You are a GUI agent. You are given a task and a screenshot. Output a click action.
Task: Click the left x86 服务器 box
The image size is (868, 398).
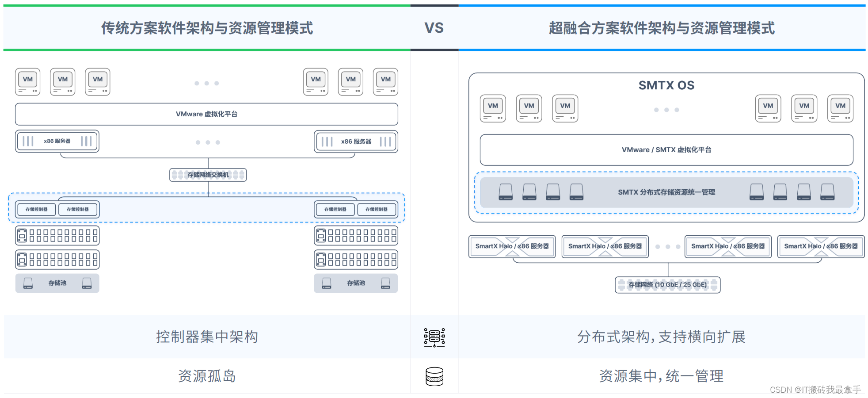tap(57, 141)
